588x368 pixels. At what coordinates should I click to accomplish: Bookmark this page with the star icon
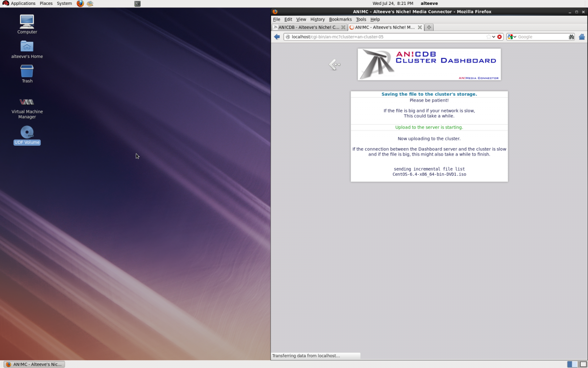(488, 37)
